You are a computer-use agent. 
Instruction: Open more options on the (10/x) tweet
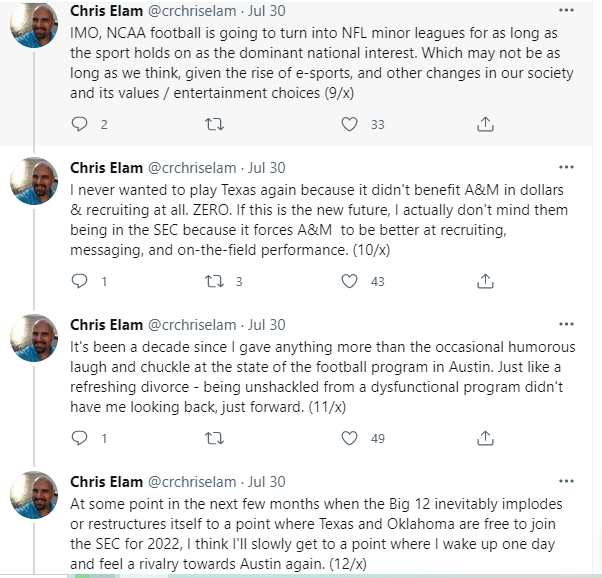(566, 167)
